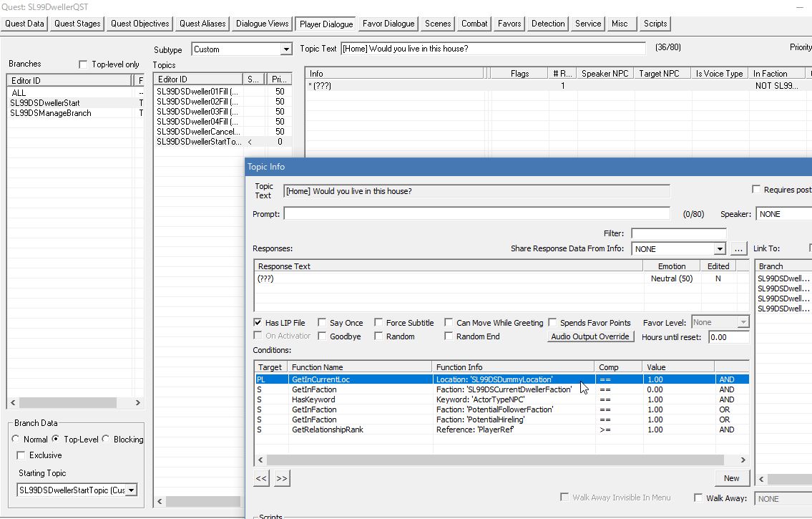The image size is (812, 519).
Task: Select the SL99DSManageBranch branch
Action: [52, 113]
